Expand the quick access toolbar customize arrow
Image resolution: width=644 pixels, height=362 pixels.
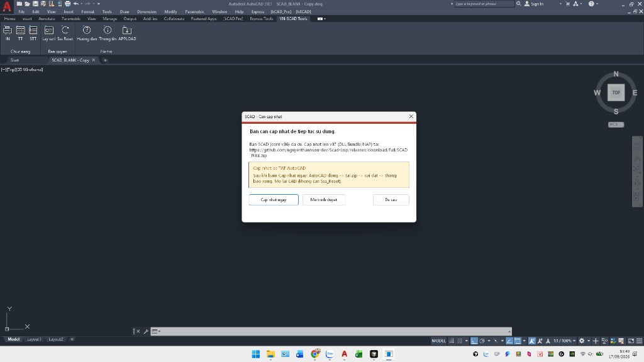tap(99, 4)
